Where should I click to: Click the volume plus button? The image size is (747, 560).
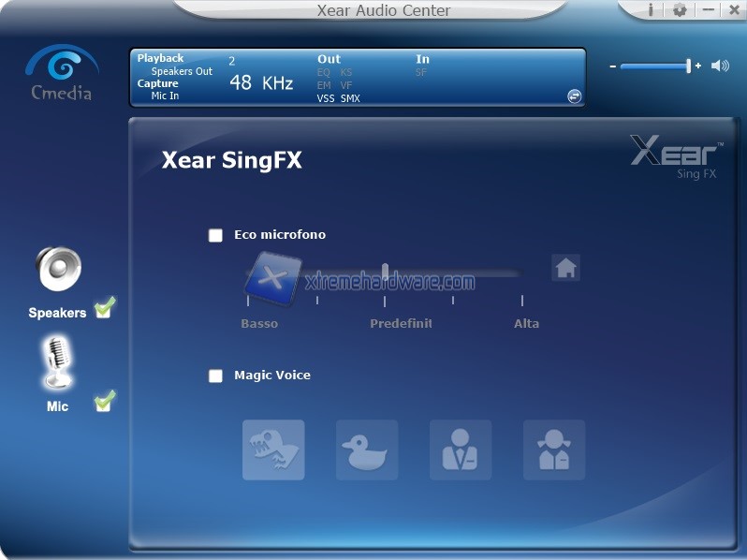click(x=698, y=66)
